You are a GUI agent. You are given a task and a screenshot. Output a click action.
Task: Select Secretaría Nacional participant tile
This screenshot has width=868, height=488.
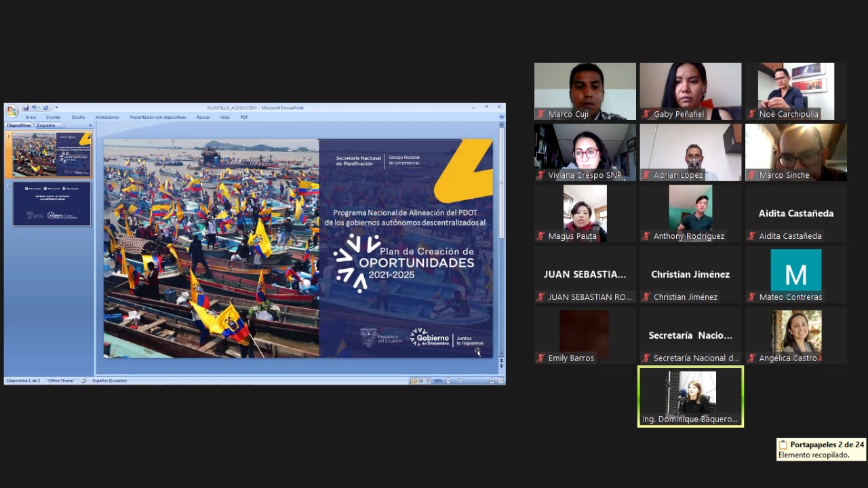click(x=690, y=336)
